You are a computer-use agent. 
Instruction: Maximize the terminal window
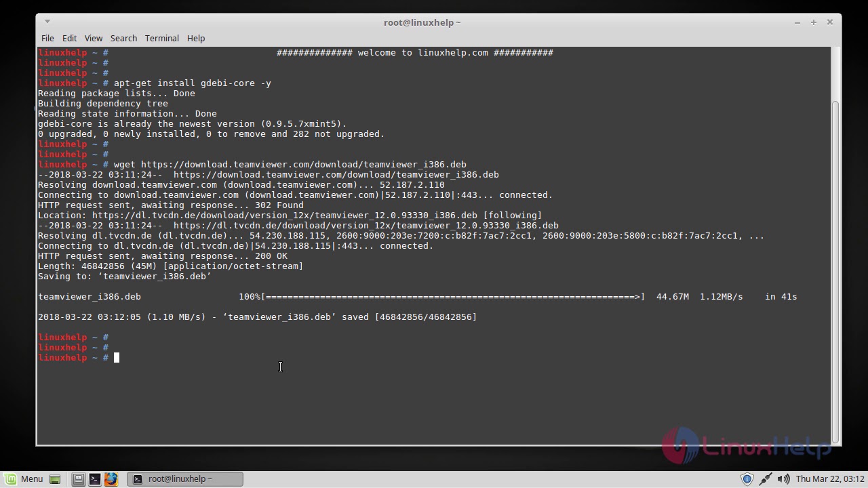[814, 22]
